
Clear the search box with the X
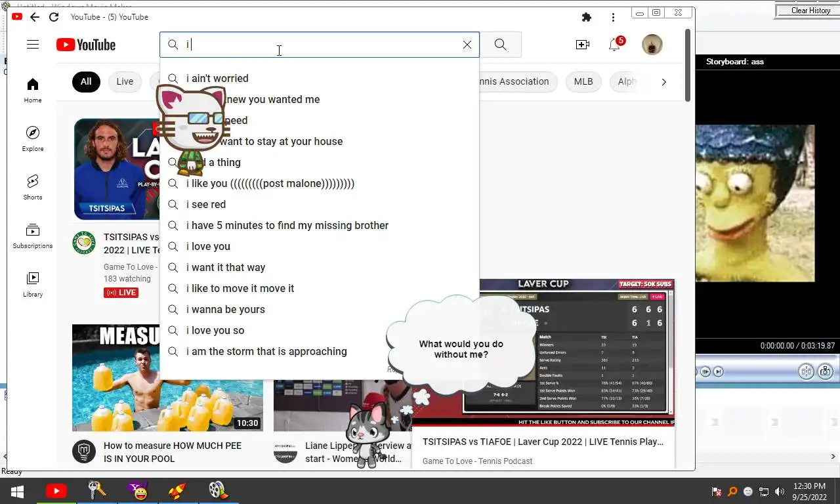point(467,45)
